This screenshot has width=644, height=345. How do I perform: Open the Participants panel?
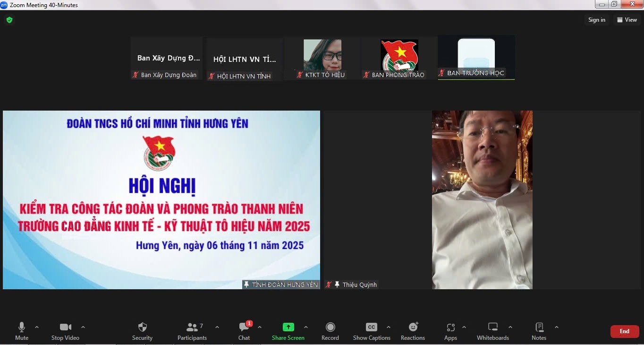[192, 327]
